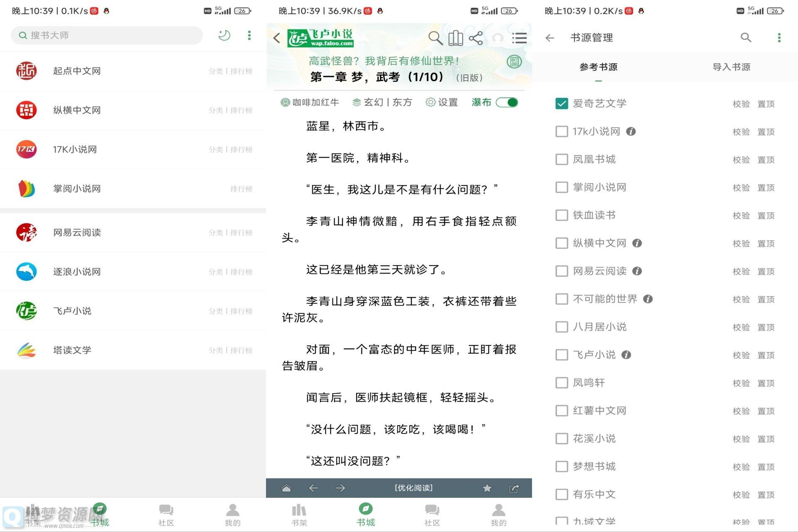Uncheck the 爱奇艺文学 checkbox
The image size is (798, 532).
[x=562, y=103]
